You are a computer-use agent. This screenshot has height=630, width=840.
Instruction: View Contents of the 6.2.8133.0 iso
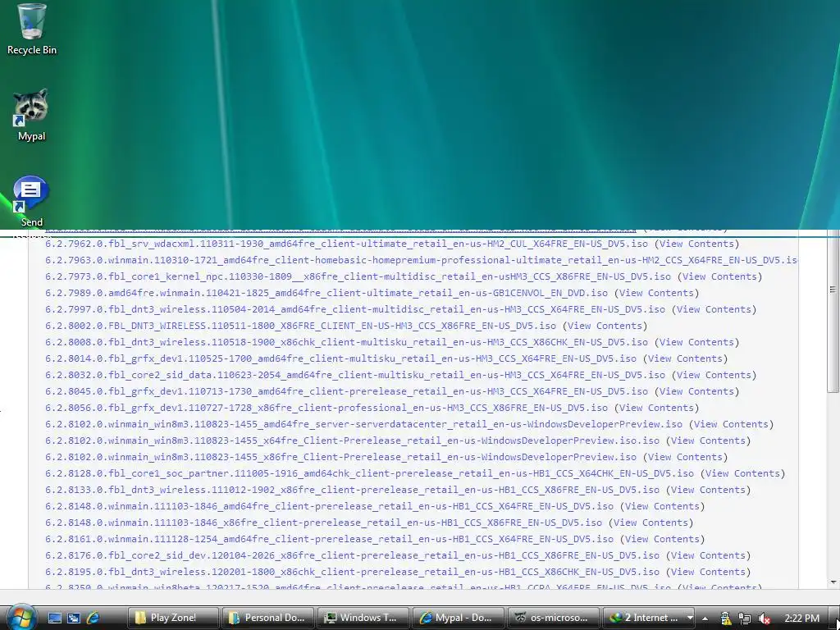[x=708, y=490]
